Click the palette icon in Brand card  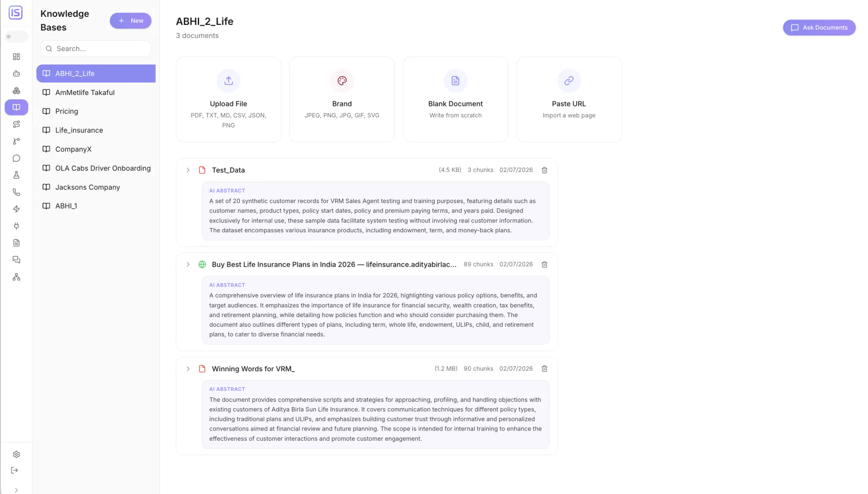coord(342,81)
